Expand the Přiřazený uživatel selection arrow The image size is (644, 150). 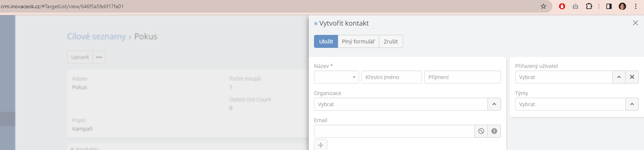pos(619,77)
